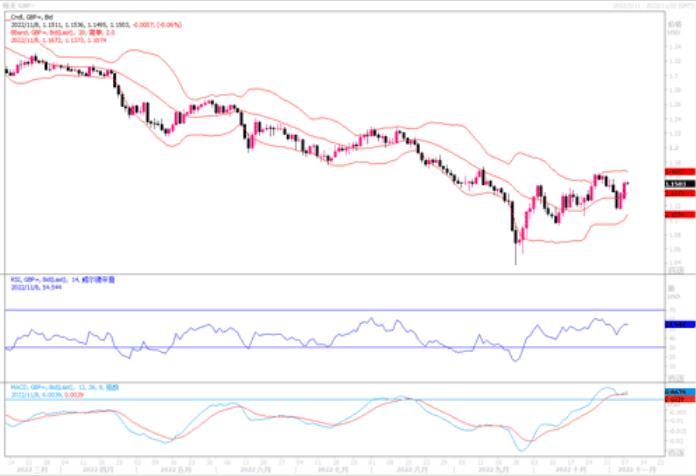Click the RSI indicator legend label

click(x=60, y=281)
